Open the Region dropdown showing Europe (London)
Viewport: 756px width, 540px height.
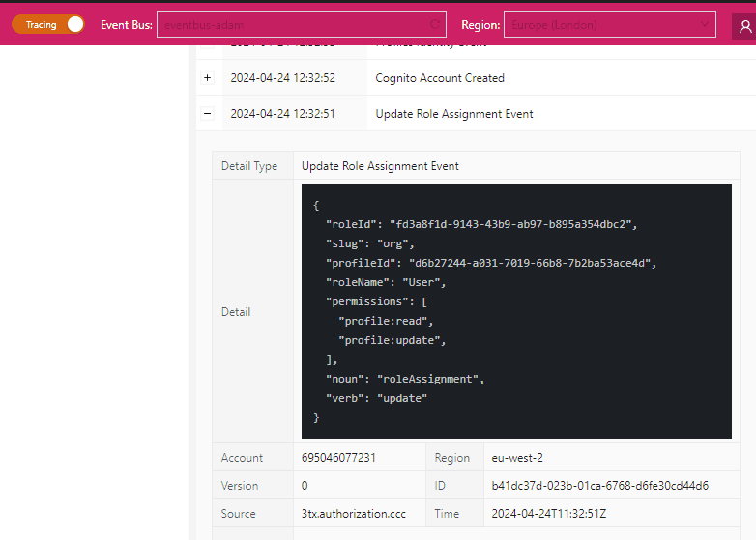coord(611,24)
